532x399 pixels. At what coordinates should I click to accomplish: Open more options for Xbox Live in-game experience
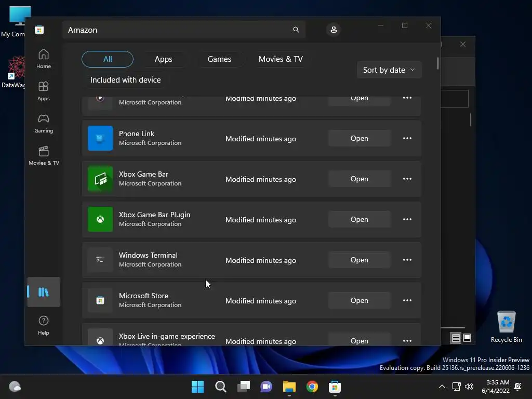407,341
